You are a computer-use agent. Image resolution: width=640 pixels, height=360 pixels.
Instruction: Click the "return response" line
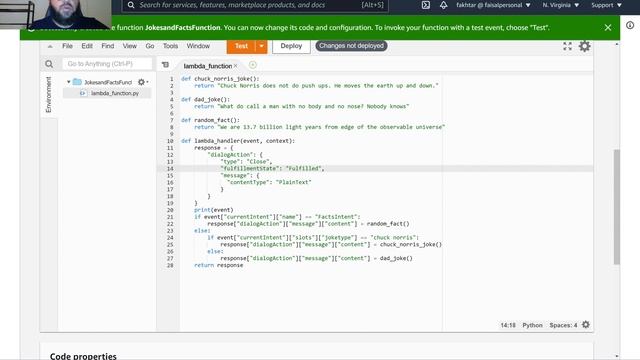[x=219, y=265]
